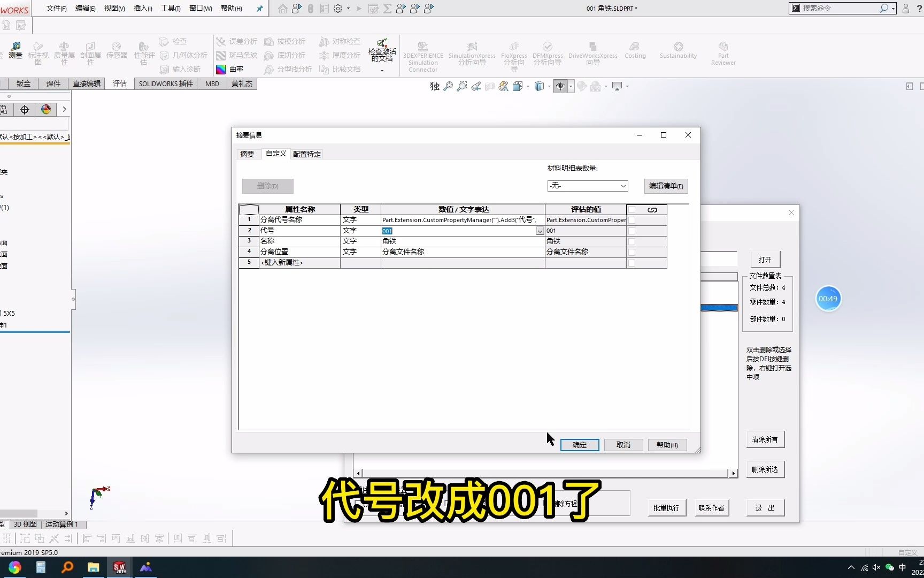Select the 斑马条纹 analysis tool

238,55
